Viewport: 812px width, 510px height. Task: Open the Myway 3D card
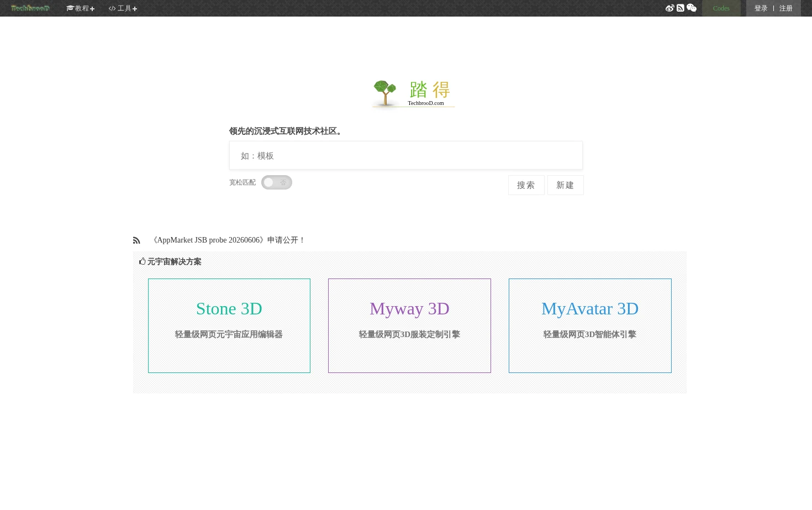coord(409,325)
